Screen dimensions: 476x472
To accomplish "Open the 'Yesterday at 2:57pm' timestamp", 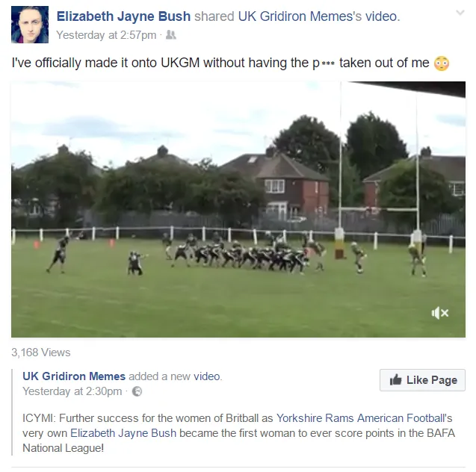I will [x=106, y=35].
